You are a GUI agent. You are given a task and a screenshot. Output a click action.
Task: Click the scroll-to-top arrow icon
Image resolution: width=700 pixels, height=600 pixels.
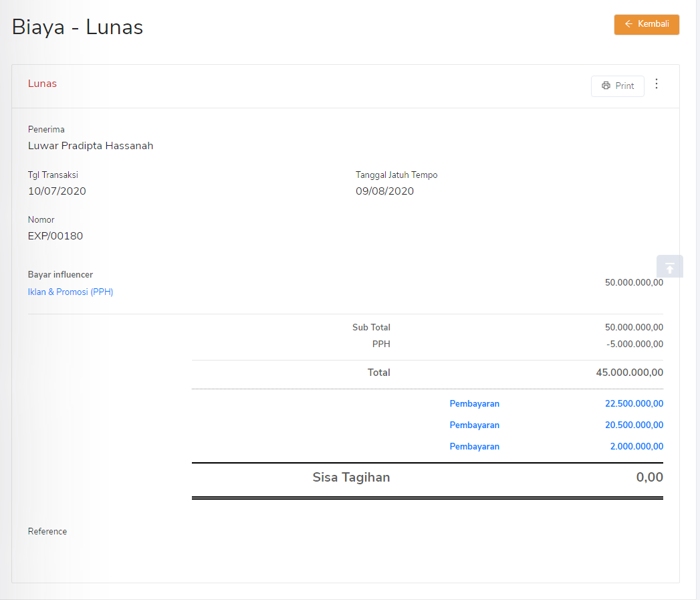[669, 267]
